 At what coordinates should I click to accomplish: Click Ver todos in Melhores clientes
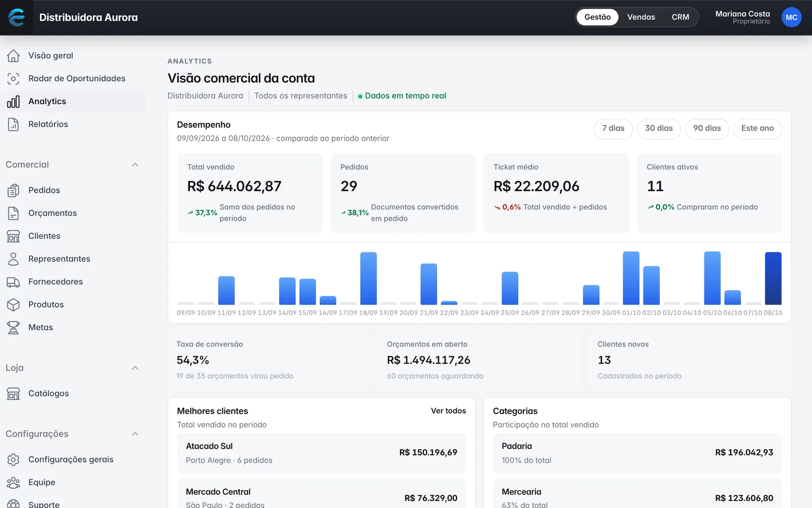448,411
